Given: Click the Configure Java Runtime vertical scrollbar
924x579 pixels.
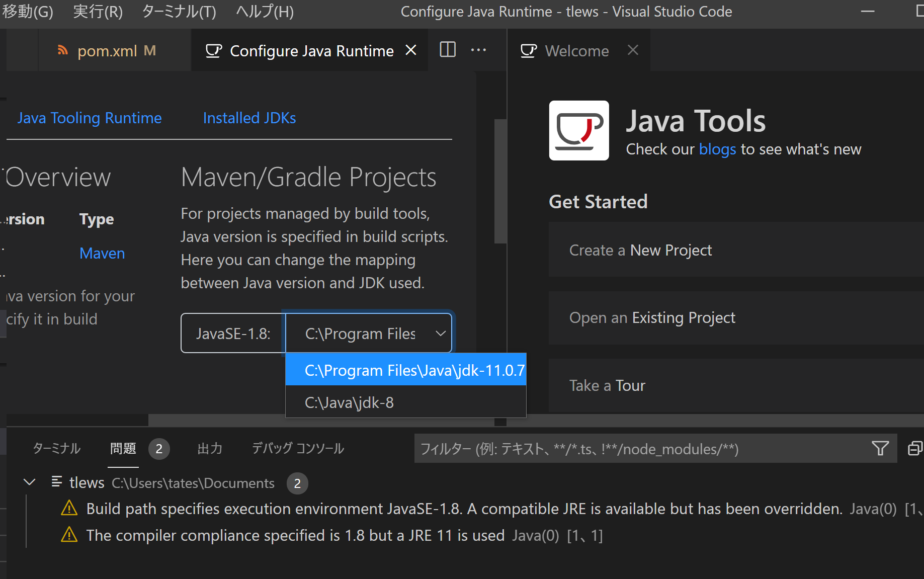Looking at the screenshot, I should 500,181.
